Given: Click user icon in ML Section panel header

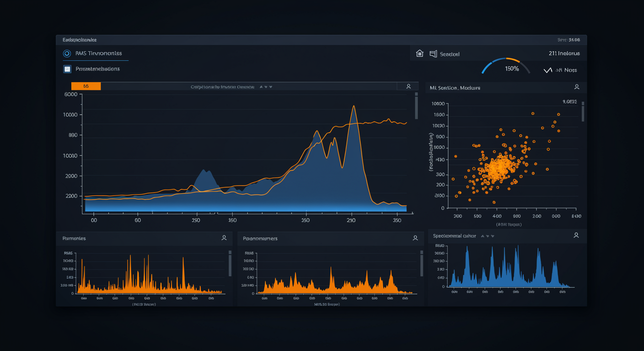Looking at the screenshot, I should coord(577,87).
